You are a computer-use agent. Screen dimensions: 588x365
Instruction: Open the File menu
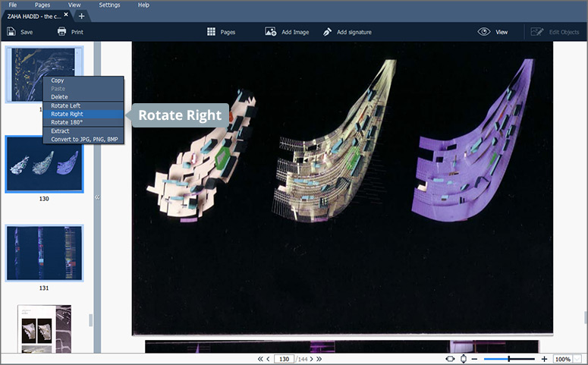click(13, 5)
